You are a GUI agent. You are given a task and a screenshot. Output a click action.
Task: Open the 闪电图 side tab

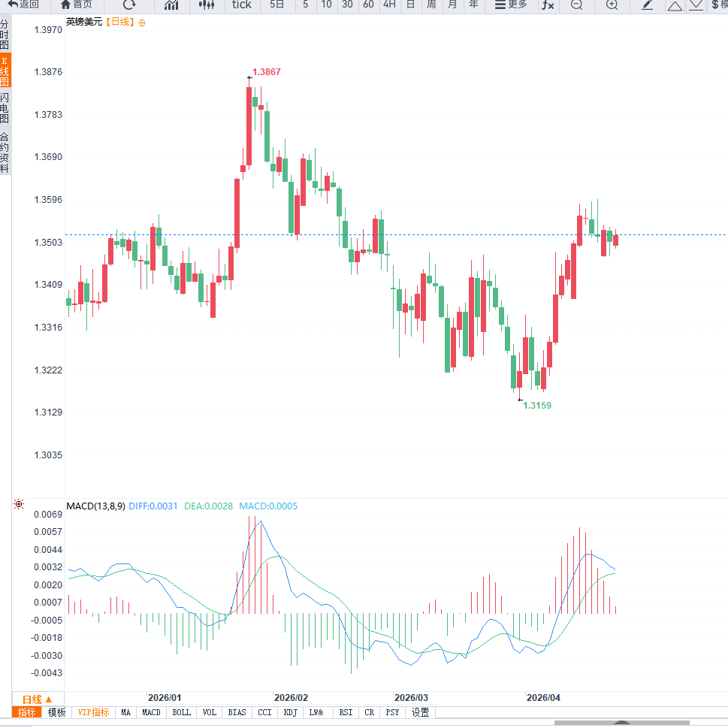click(x=5, y=107)
